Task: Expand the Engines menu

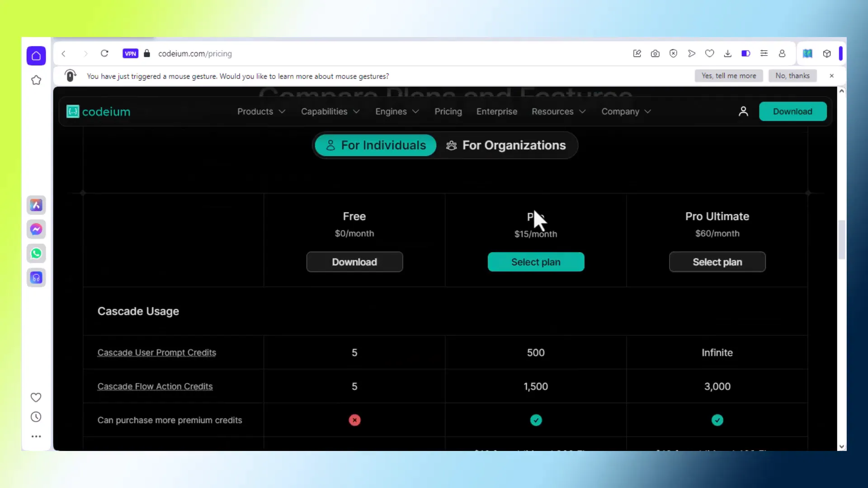Action: (x=397, y=111)
